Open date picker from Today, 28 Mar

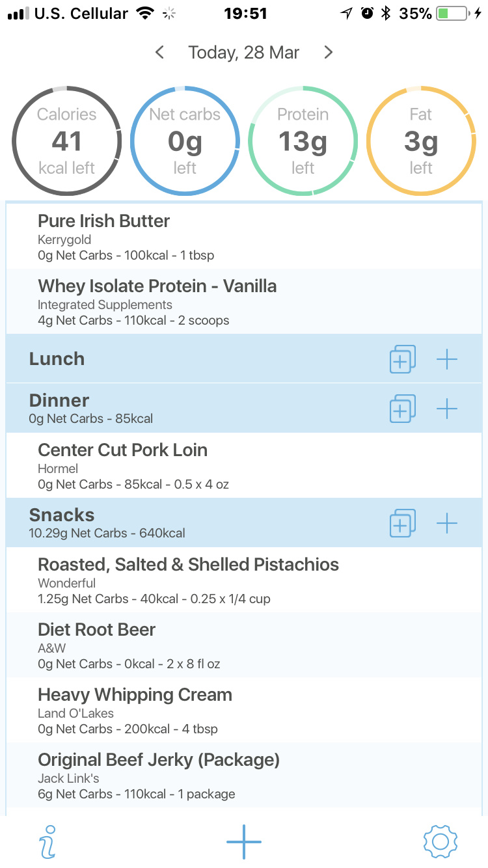pos(244,53)
